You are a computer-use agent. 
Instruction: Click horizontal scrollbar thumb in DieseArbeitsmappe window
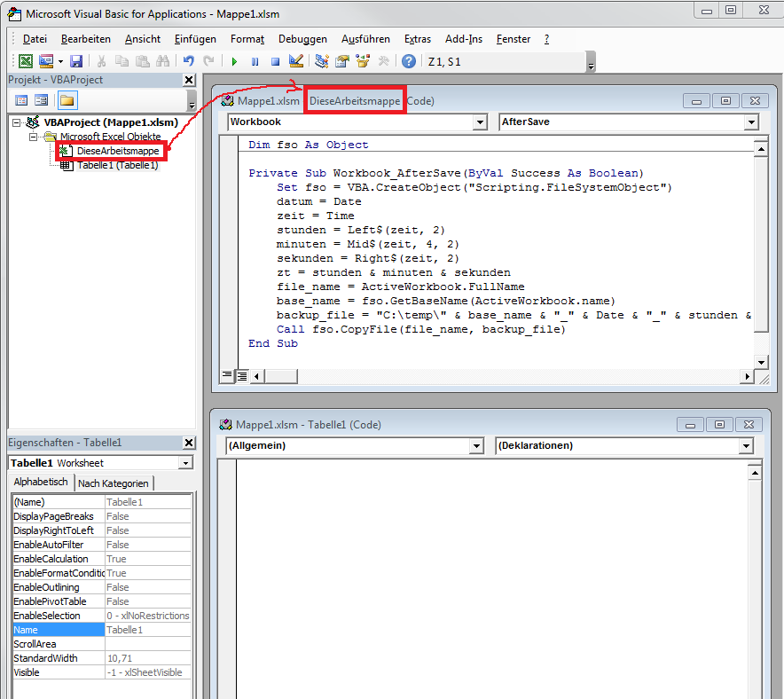pos(281,376)
